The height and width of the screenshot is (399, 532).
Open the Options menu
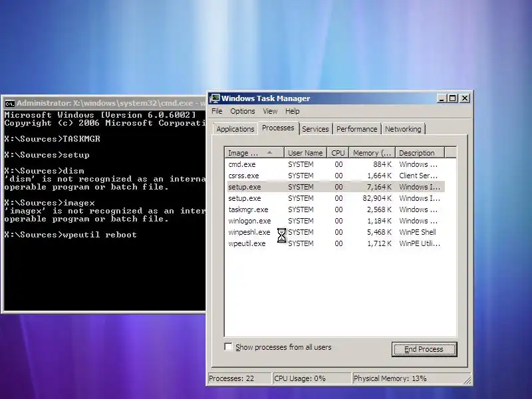(242, 111)
